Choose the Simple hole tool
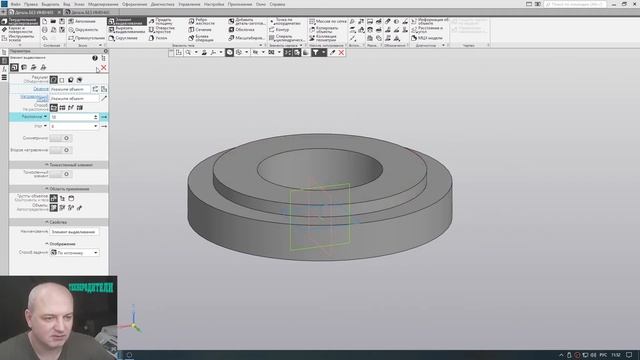 [162, 30]
